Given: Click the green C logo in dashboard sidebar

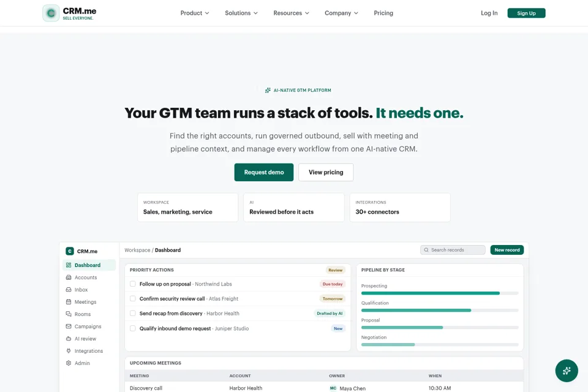Looking at the screenshot, I should [x=70, y=251].
